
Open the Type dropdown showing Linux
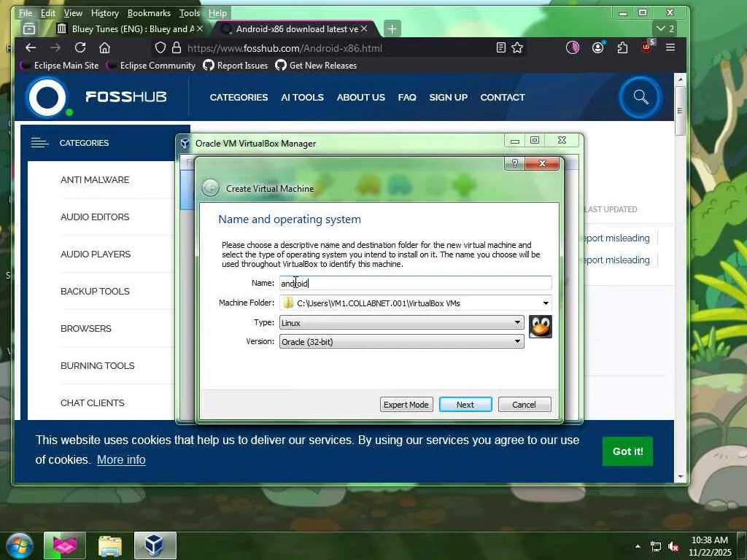[402, 323]
